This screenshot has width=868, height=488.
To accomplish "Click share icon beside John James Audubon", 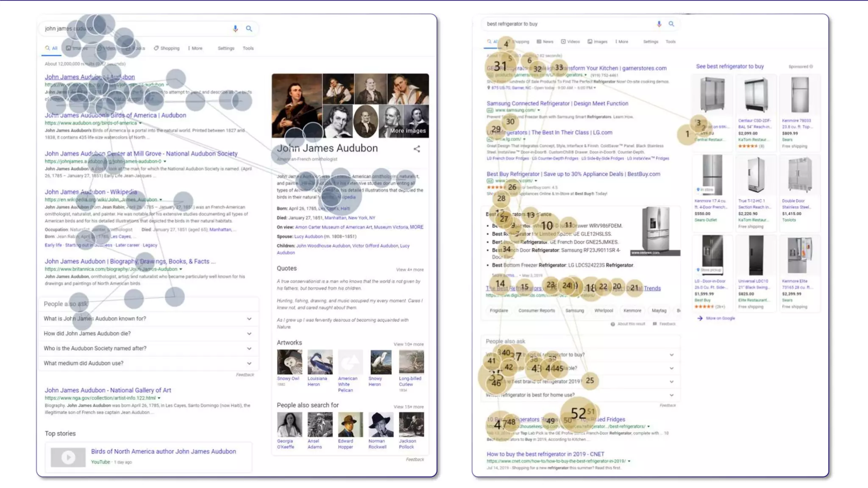I will (417, 149).
